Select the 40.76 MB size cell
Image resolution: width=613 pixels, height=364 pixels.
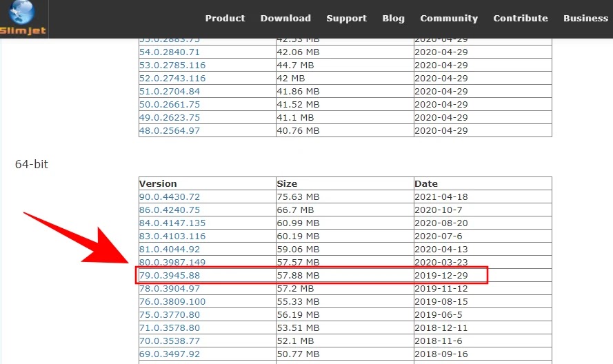(345, 130)
